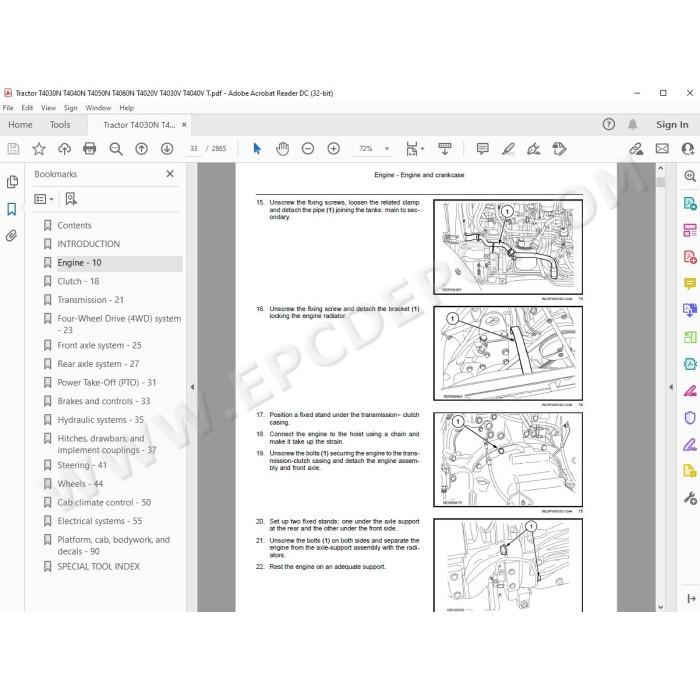Open the Highlight text pen tool
Viewport: 700px width, 700px height.
click(x=508, y=149)
